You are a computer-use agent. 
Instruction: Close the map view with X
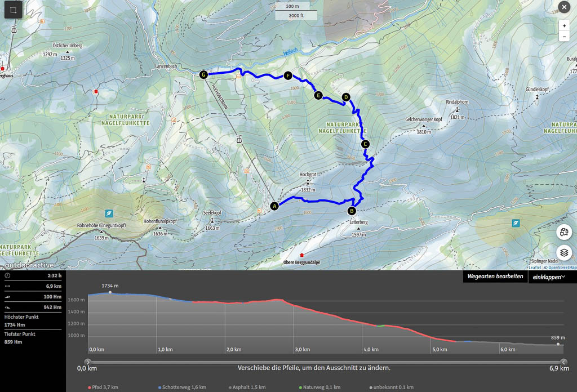coord(563,7)
